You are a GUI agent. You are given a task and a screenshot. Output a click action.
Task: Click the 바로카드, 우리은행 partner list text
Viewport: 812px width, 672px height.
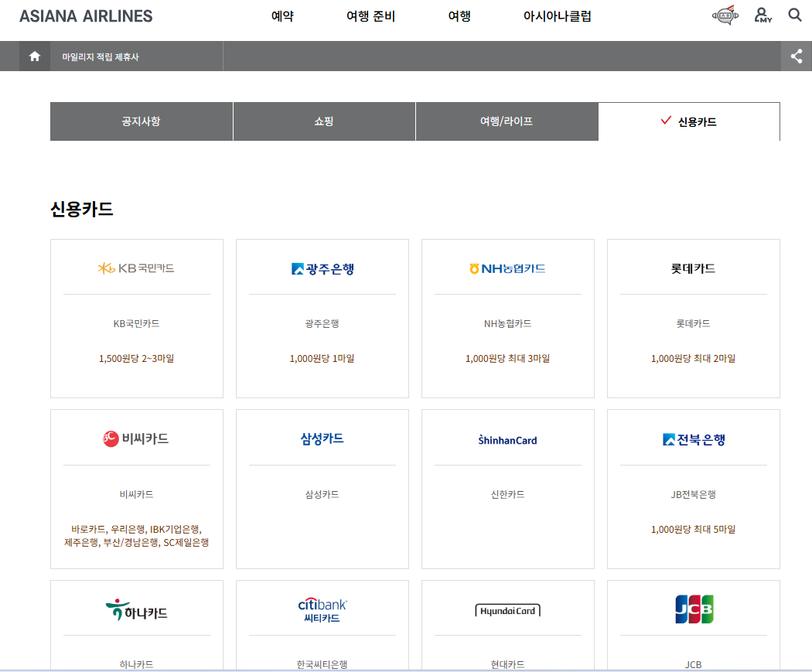pyautogui.click(x=136, y=536)
